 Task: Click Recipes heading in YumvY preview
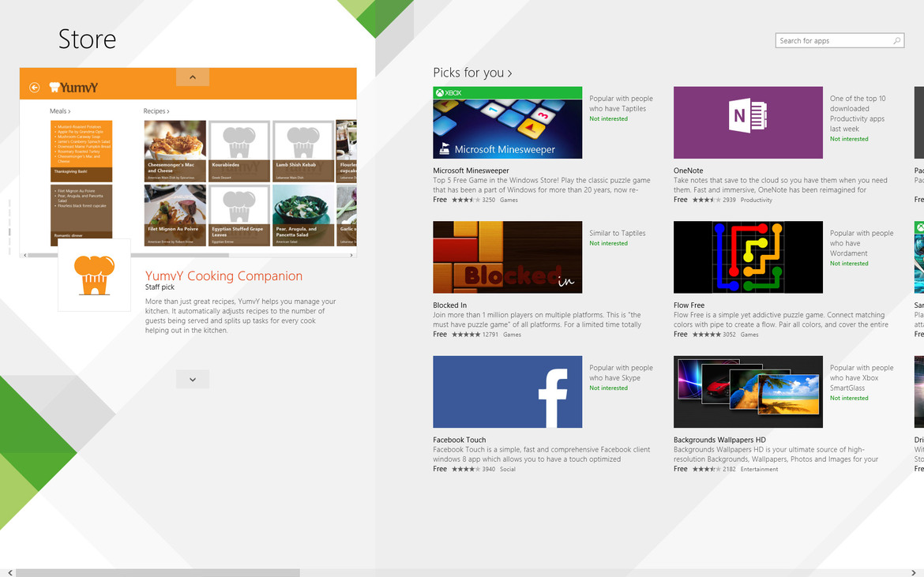[156, 111]
